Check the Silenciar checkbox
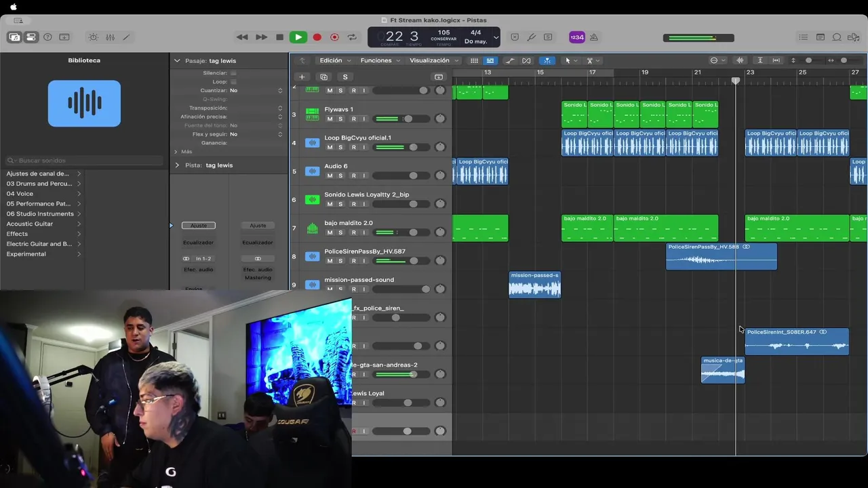 click(233, 73)
